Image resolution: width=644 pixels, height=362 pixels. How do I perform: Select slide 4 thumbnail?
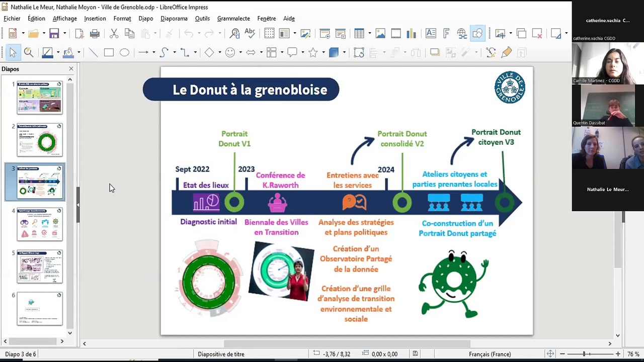40,224
